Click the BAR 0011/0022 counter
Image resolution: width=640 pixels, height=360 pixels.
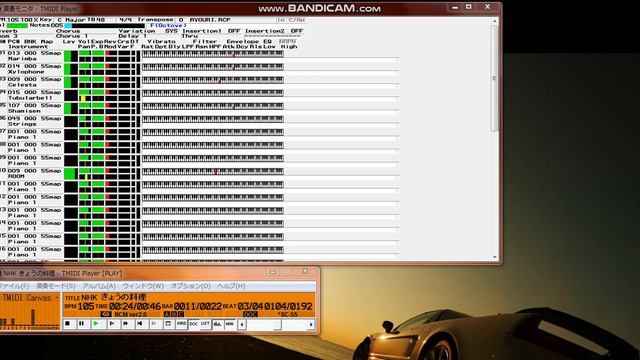coord(192,306)
